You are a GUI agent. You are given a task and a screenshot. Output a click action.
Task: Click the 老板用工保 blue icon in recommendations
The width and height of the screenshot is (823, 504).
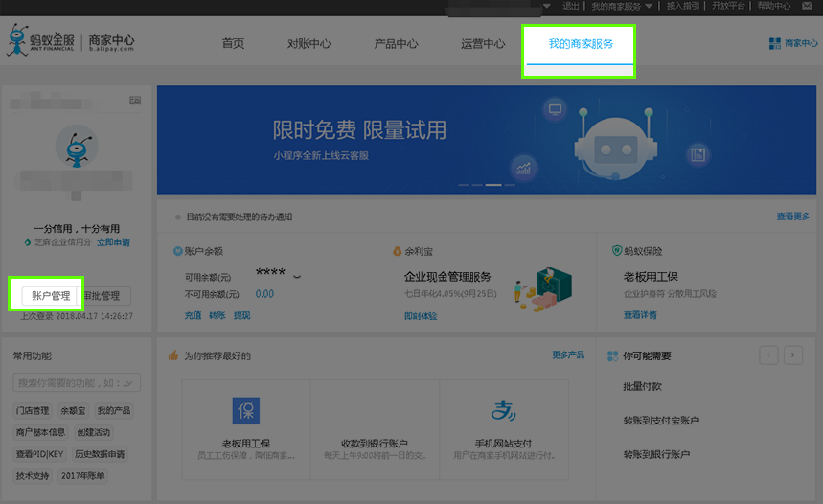click(246, 410)
